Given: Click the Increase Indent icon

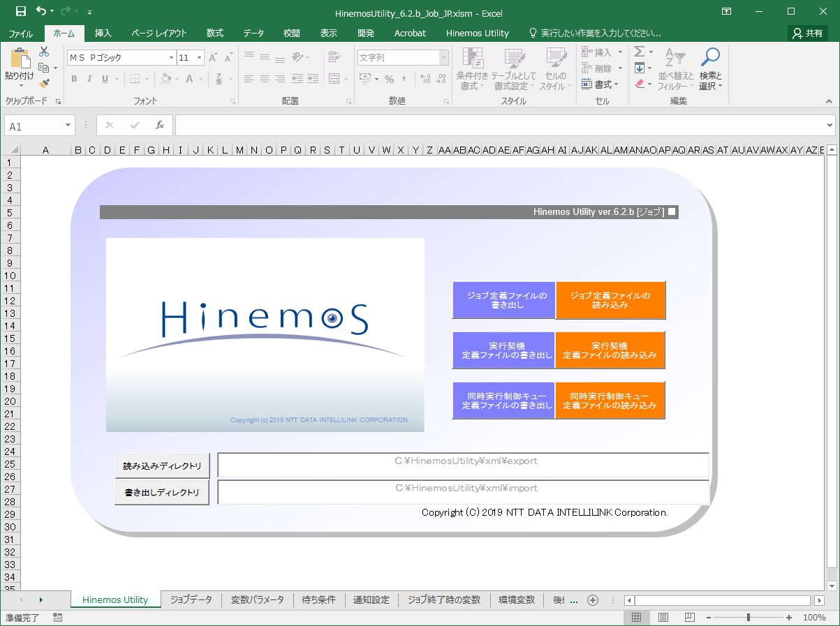Looking at the screenshot, I should tap(313, 79).
